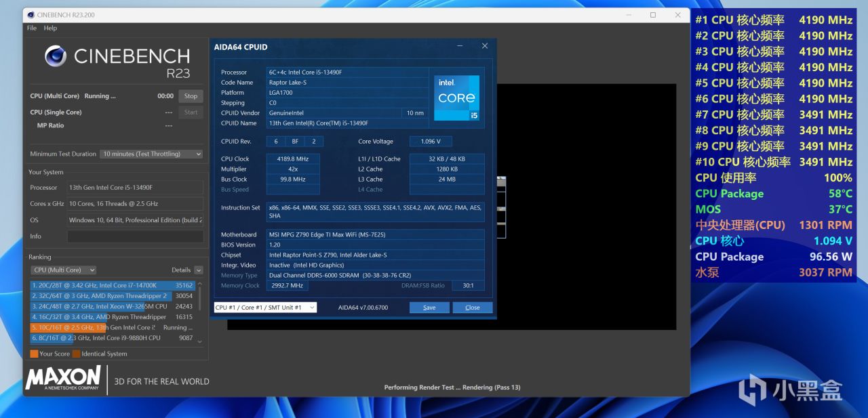The width and height of the screenshot is (868, 418).
Task: Select ranking entry Intel Xeon W-3265M
Action: (113, 306)
